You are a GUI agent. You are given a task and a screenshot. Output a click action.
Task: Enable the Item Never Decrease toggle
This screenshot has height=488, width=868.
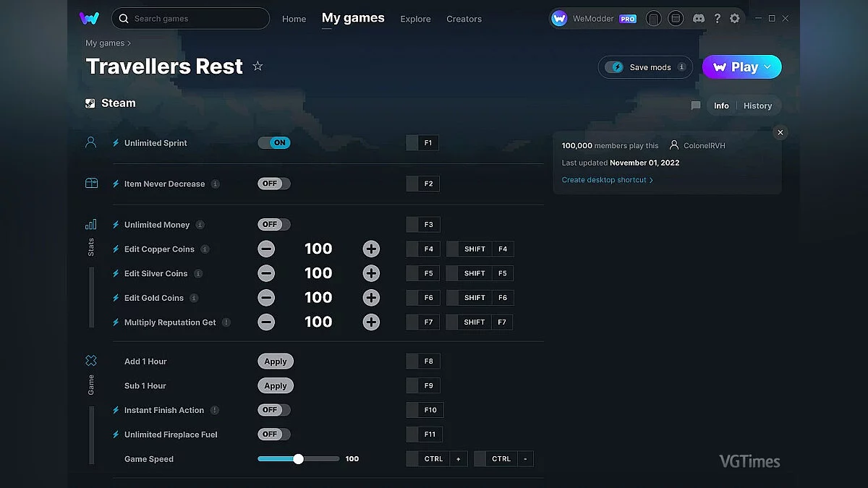click(274, 184)
